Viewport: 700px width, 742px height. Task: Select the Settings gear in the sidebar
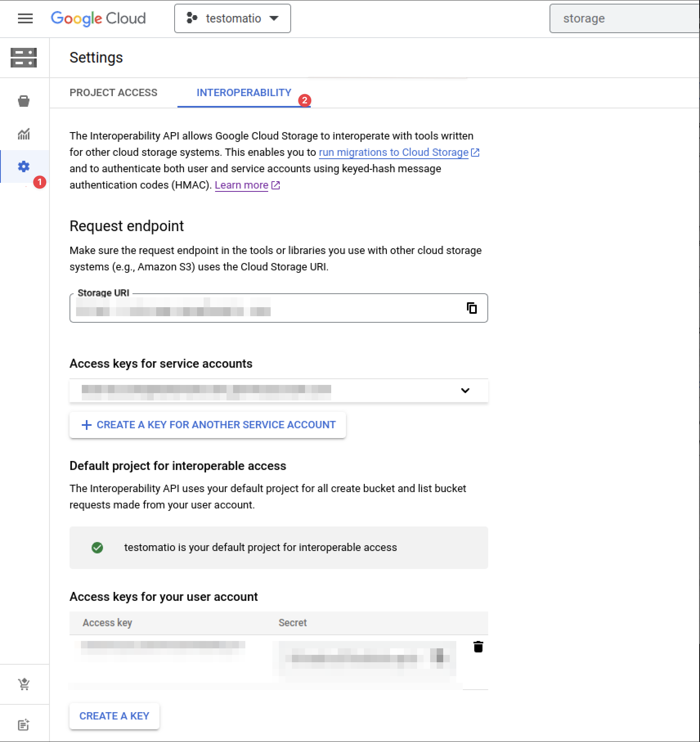tap(23, 166)
